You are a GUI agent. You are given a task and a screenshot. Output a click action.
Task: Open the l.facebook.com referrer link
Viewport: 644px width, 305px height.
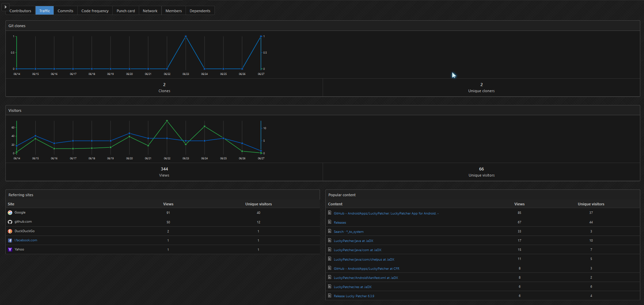coord(26,240)
